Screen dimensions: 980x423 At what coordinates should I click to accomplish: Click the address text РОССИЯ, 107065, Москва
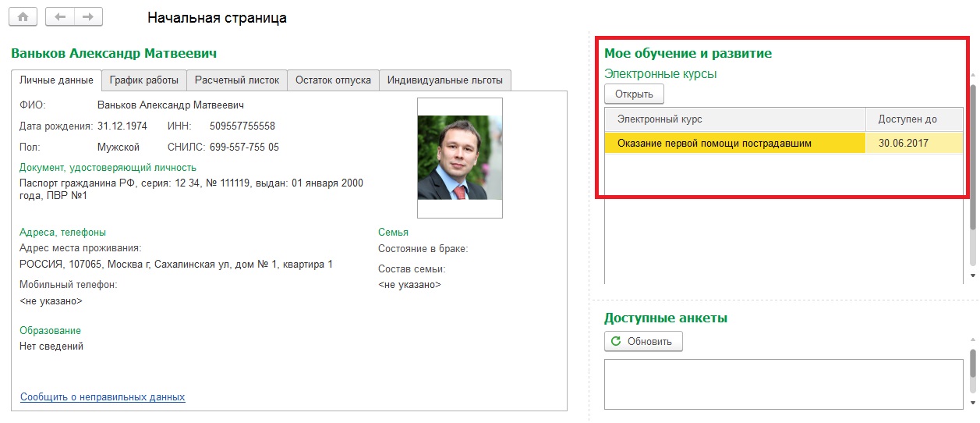pos(176,265)
